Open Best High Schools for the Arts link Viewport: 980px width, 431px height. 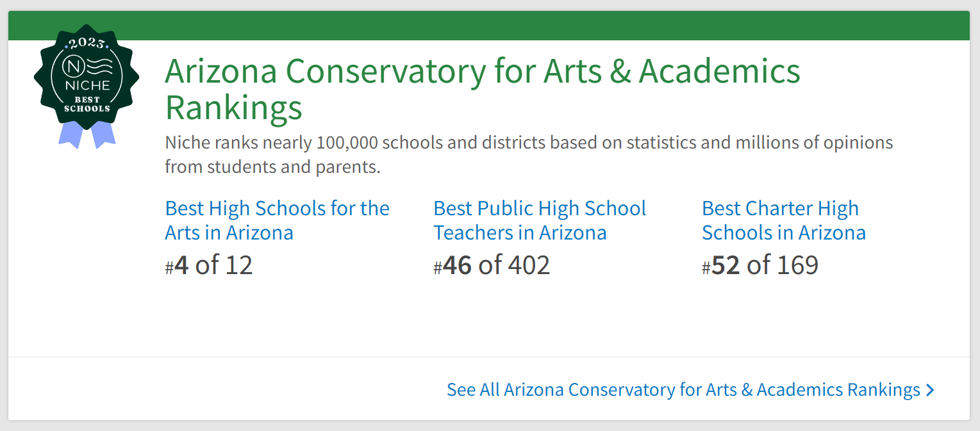click(x=277, y=220)
